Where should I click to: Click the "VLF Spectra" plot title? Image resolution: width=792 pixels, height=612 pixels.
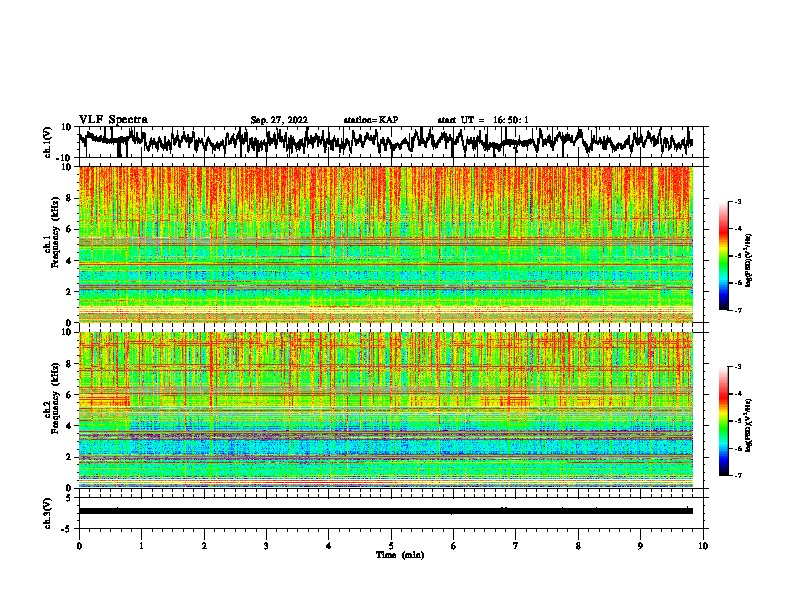click(x=113, y=120)
